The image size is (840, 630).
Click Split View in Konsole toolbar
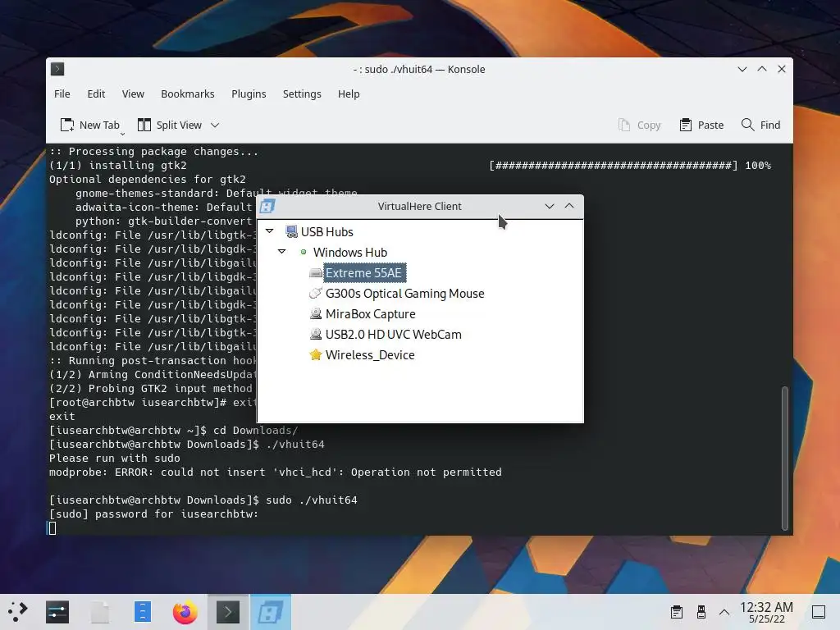170,125
